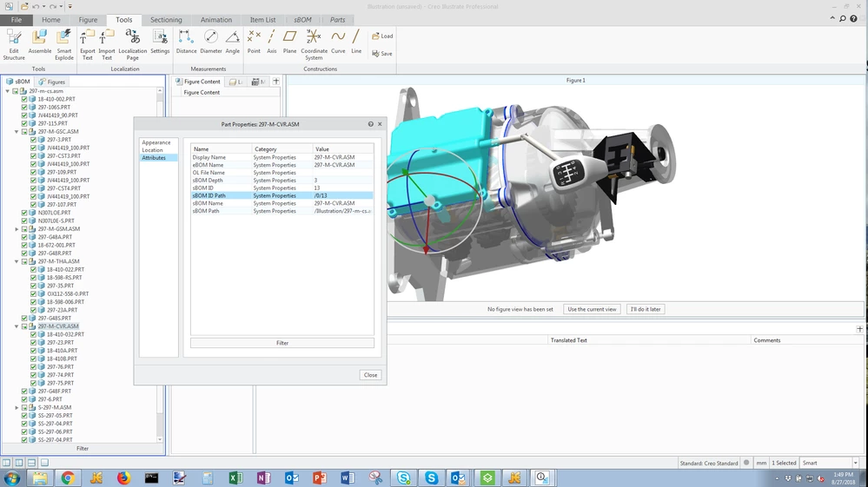Open Localization Settings
This screenshot has height=487, width=868.
tap(160, 42)
